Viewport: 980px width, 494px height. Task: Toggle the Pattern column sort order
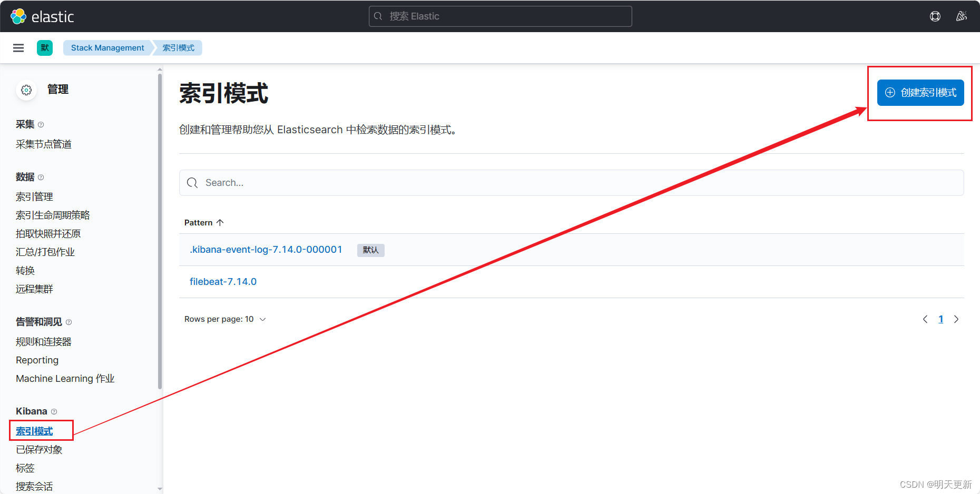click(204, 222)
